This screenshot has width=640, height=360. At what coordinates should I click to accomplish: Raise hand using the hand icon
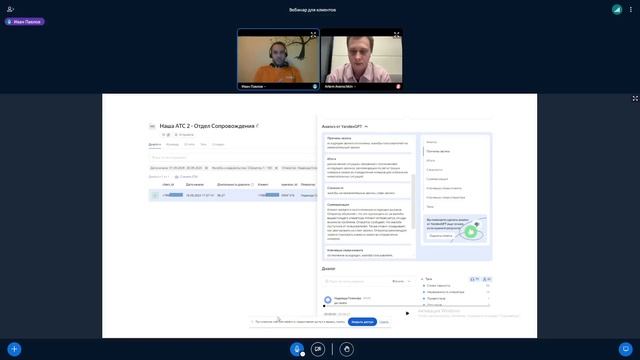click(x=347, y=349)
